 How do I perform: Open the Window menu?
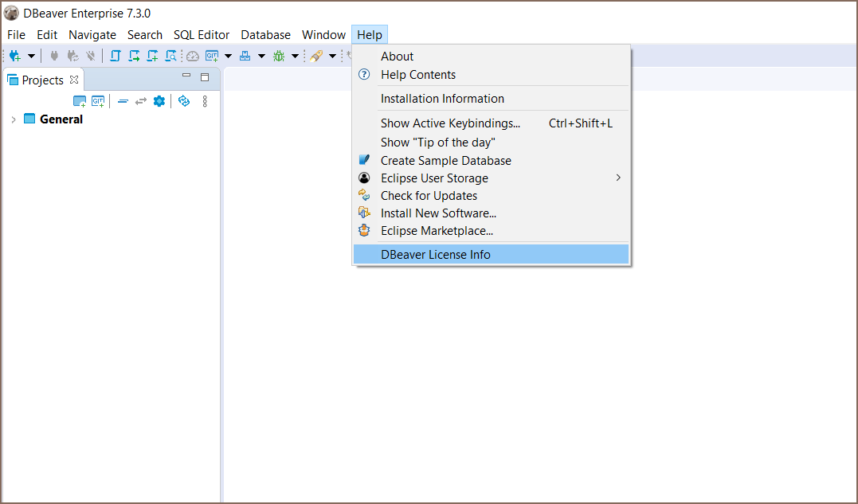coord(323,35)
